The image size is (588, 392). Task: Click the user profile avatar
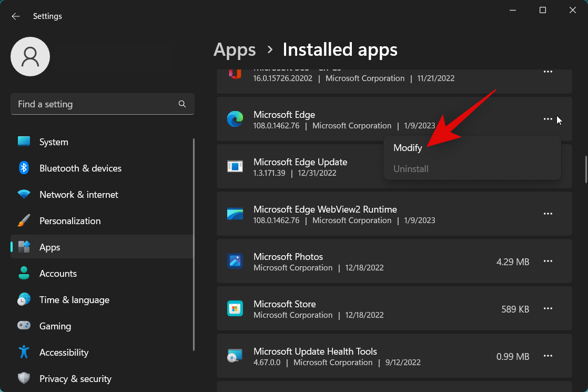pos(30,56)
